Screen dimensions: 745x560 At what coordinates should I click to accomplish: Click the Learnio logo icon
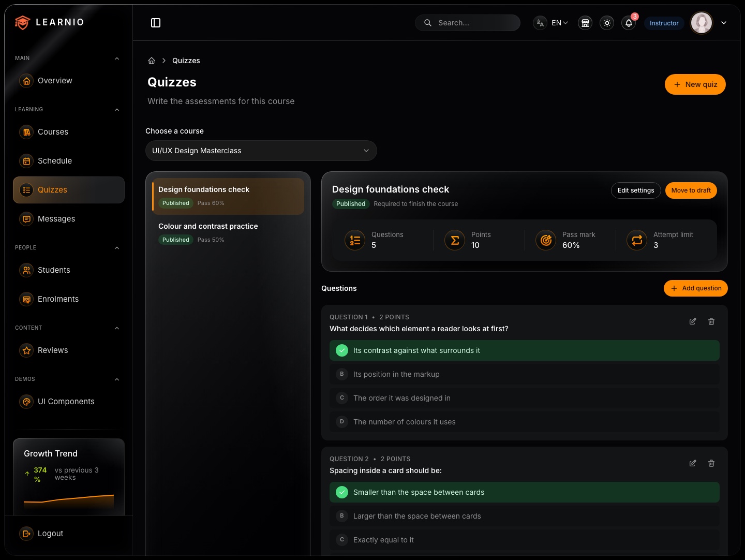click(x=22, y=22)
